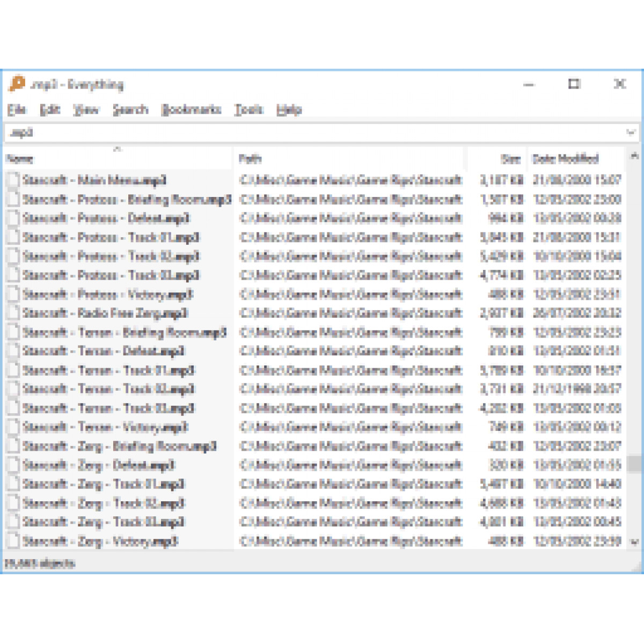Select the file icon of Terran - Track 03.mp3
This screenshot has height=644, width=644.
tap(13, 408)
